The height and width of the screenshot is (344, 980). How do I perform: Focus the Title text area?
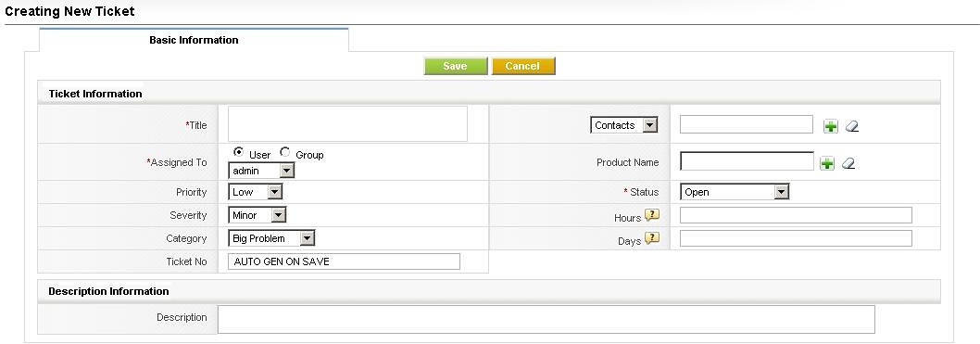[347, 124]
